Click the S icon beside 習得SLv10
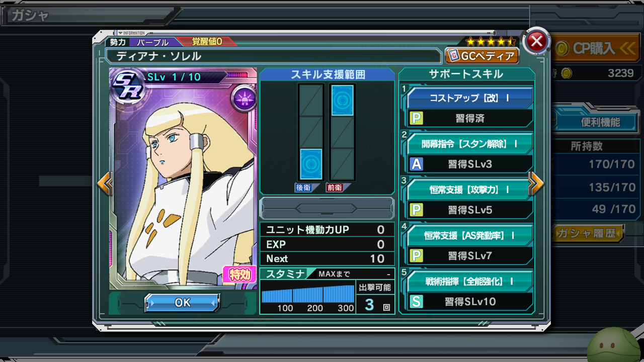Screen dimensions: 644x362 click(x=416, y=301)
